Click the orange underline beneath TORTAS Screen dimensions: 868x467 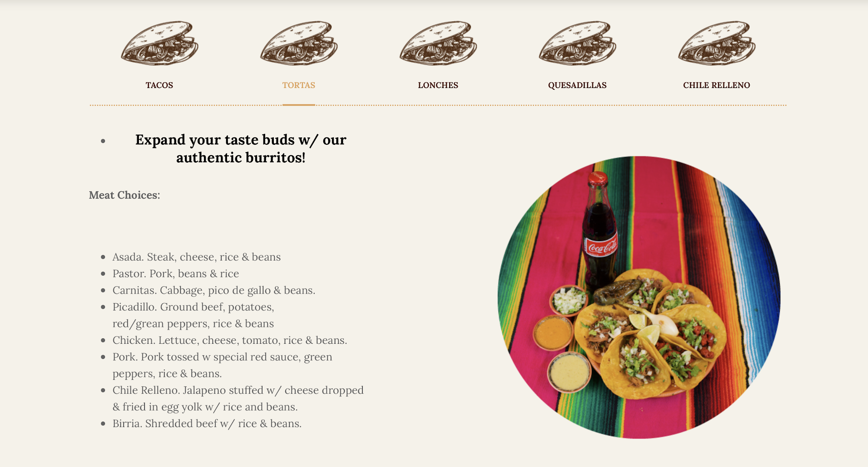click(299, 105)
